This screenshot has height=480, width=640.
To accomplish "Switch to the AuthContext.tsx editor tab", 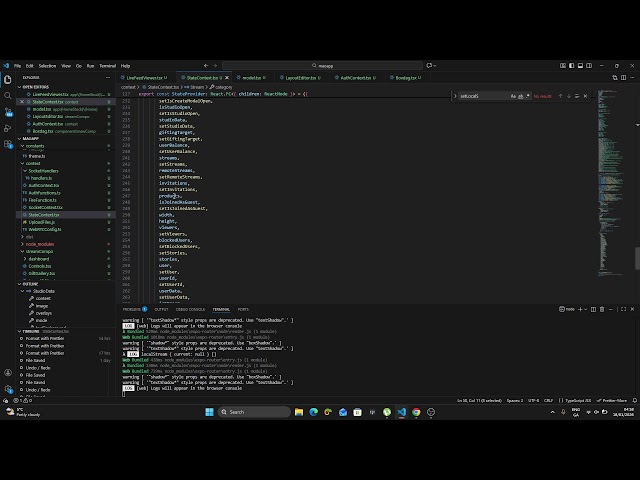I will [358, 78].
